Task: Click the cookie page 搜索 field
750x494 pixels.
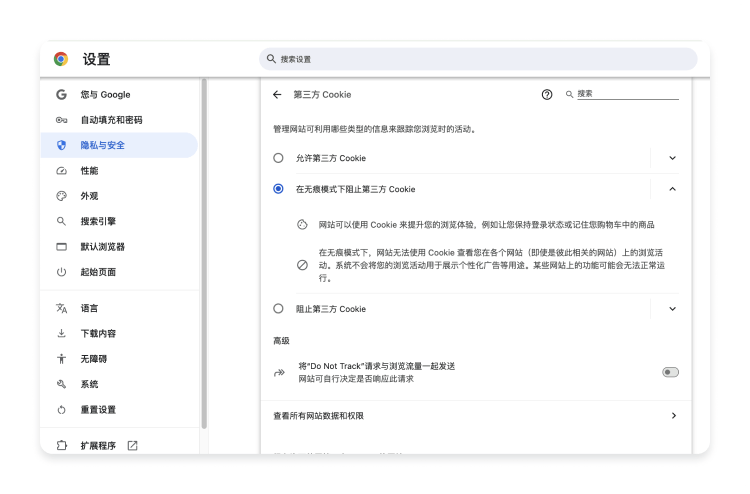Action: pyautogui.click(x=628, y=94)
